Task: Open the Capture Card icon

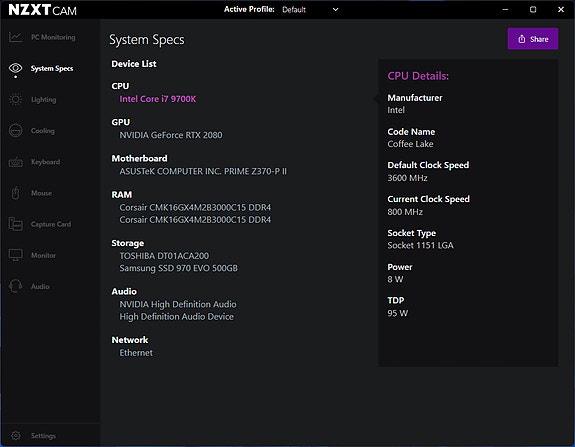Action: [x=15, y=224]
